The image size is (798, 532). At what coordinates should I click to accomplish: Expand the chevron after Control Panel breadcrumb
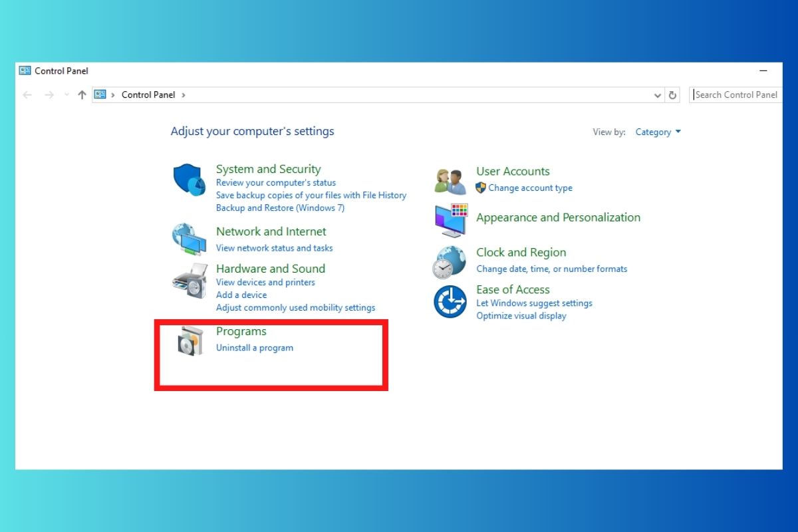[x=184, y=95]
